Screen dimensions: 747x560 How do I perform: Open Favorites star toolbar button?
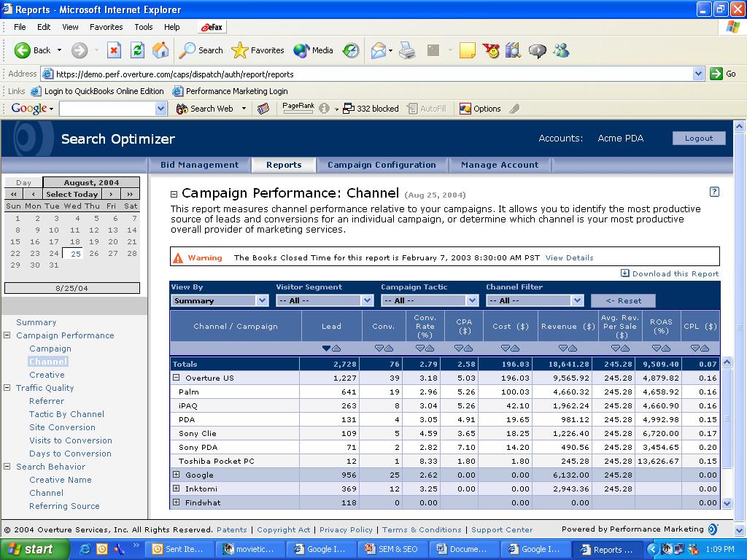click(x=258, y=50)
